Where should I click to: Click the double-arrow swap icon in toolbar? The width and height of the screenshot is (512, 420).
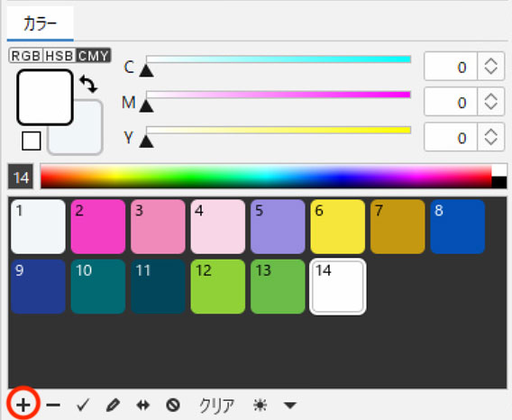[x=143, y=406]
